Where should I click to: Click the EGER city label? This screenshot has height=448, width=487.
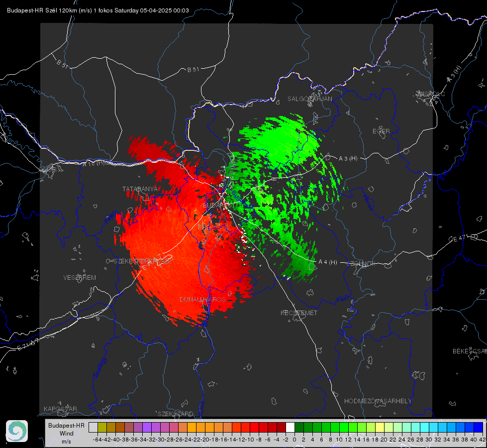click(381, 131)
